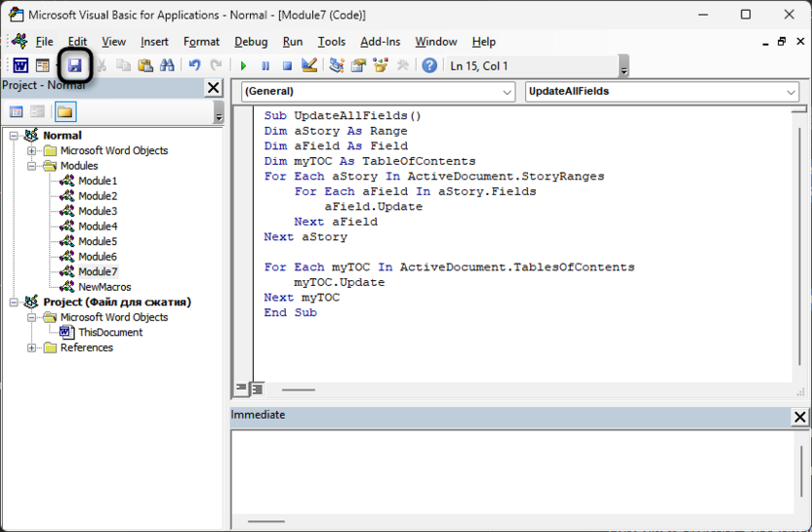812x532 pixels.
Task: Select Module4 in the project tree
Action: pos(98,226)
